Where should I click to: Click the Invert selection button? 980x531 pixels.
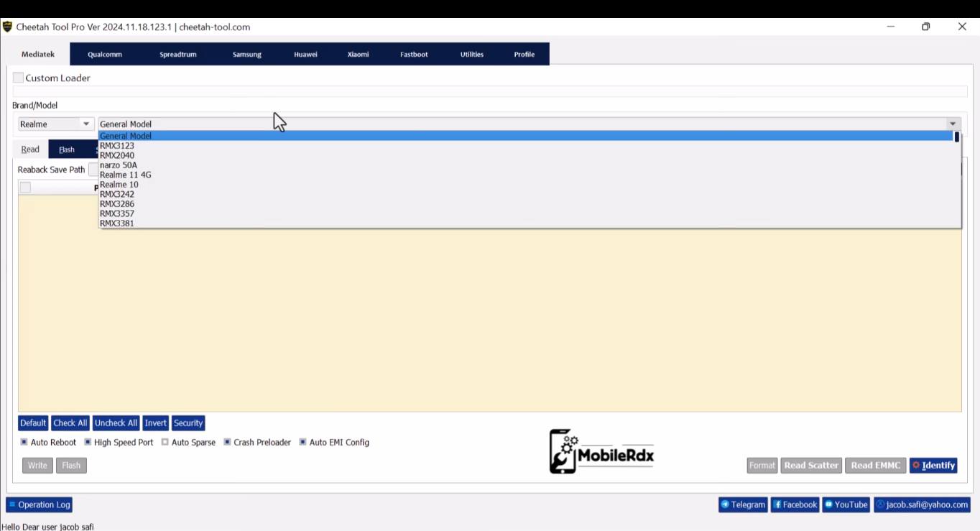click(x=155, y=423)
